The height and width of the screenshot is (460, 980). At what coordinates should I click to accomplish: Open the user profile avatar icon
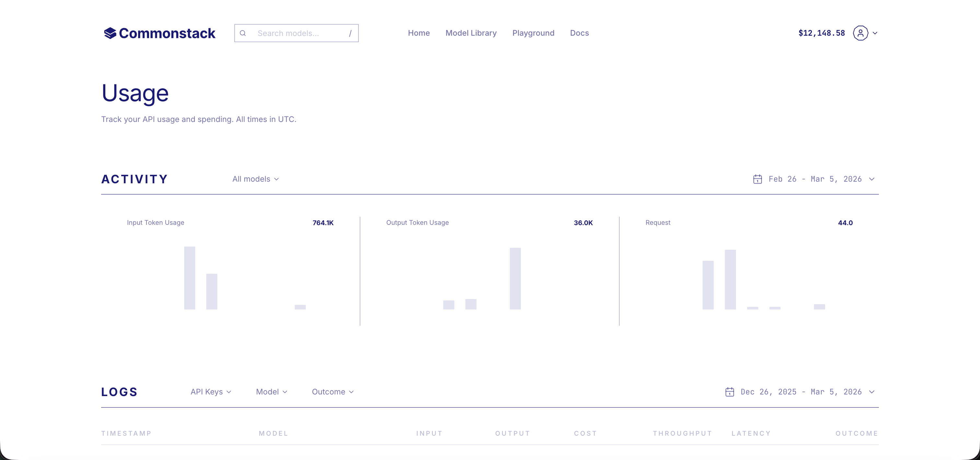click(860, 33)
